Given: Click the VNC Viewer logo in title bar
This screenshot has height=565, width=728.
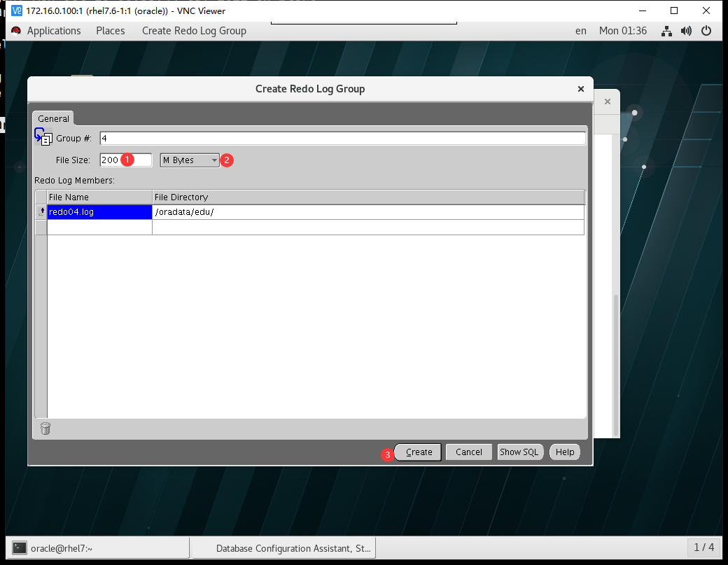Looking at the screenshot, I should pyautogui.click(x=16, y=11).
